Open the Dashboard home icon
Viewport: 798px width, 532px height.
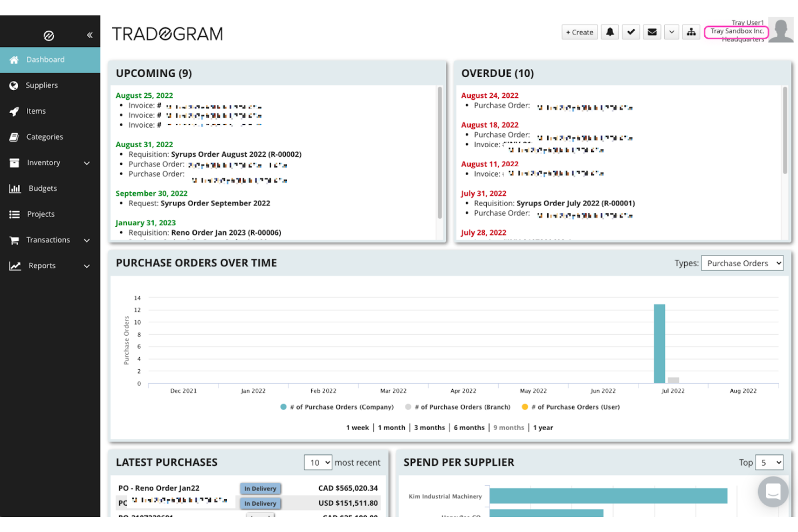coord(14,60)
